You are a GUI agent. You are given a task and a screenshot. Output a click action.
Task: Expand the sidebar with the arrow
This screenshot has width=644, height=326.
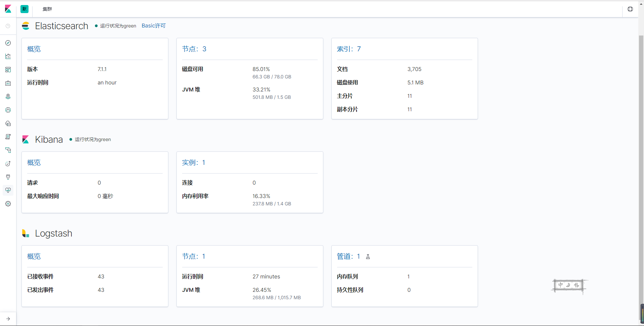pyautogui.click(x=8, y=319)
